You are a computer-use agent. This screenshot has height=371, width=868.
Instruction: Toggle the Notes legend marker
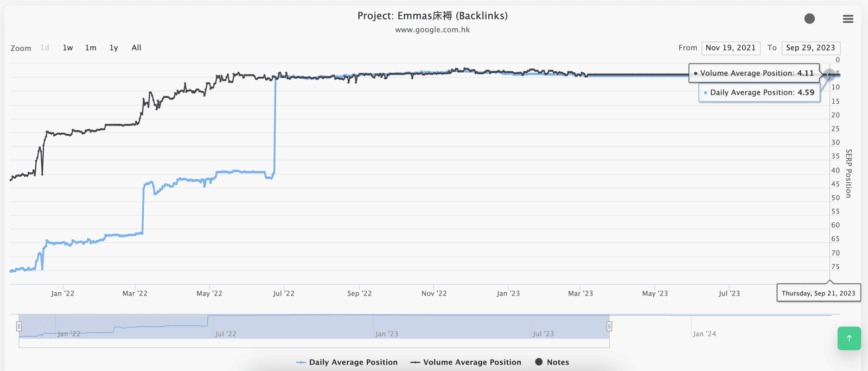[x=552, y=362]
